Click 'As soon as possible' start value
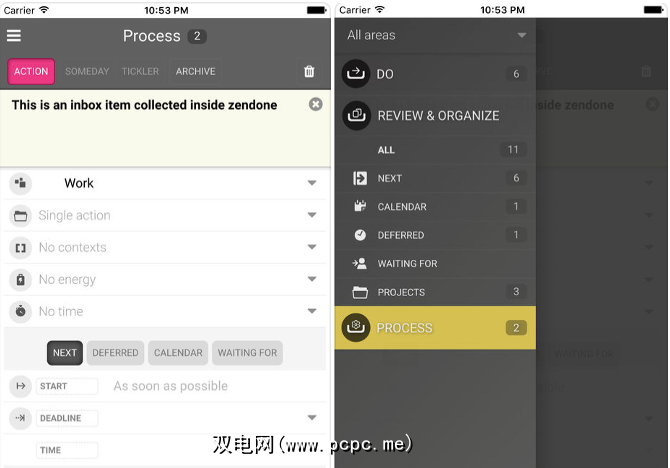 coord(170,386)
